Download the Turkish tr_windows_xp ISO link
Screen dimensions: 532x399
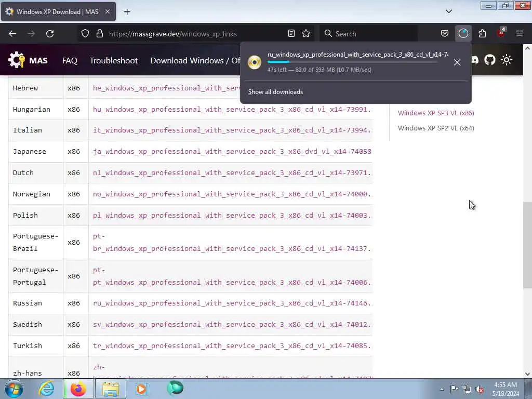coord(232,345)
